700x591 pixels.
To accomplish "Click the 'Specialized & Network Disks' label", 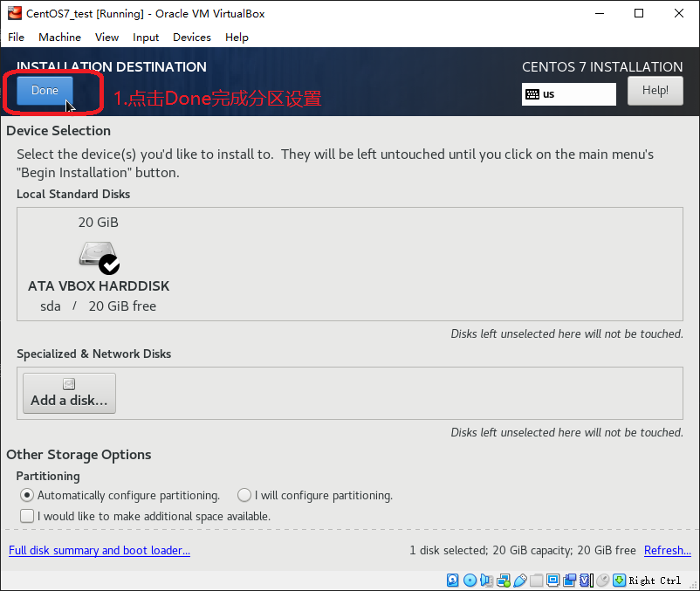I will 93,354.
